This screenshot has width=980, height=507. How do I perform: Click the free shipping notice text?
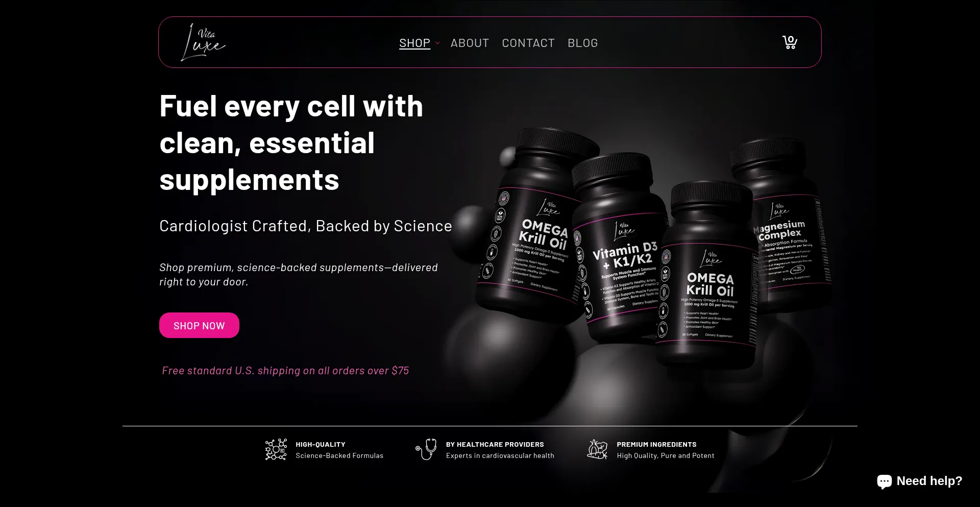click(285, 371)
